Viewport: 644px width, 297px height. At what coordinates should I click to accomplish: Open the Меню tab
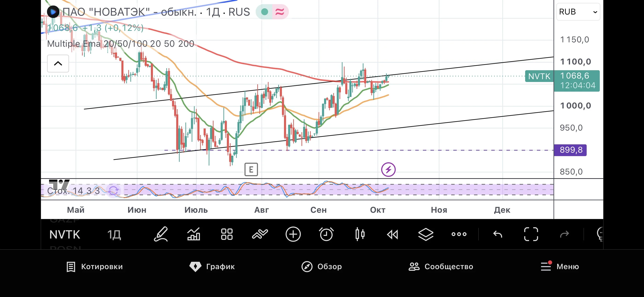click(560, 267)
